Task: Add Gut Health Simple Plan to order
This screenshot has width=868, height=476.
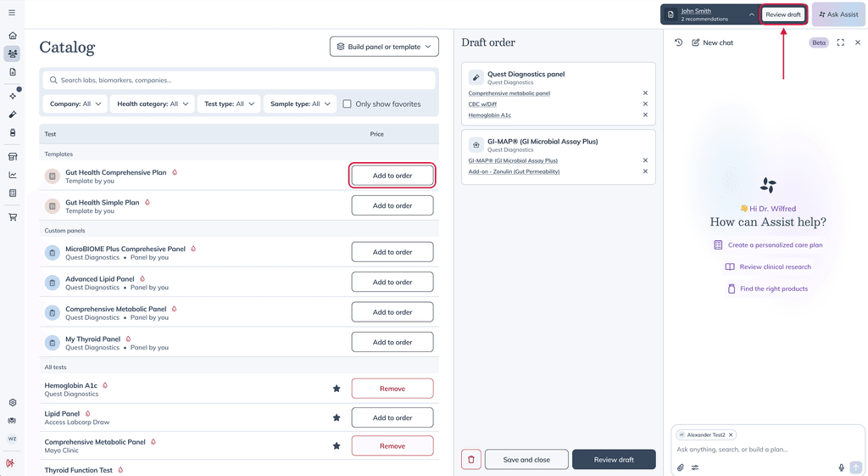Action: [392, 205]
